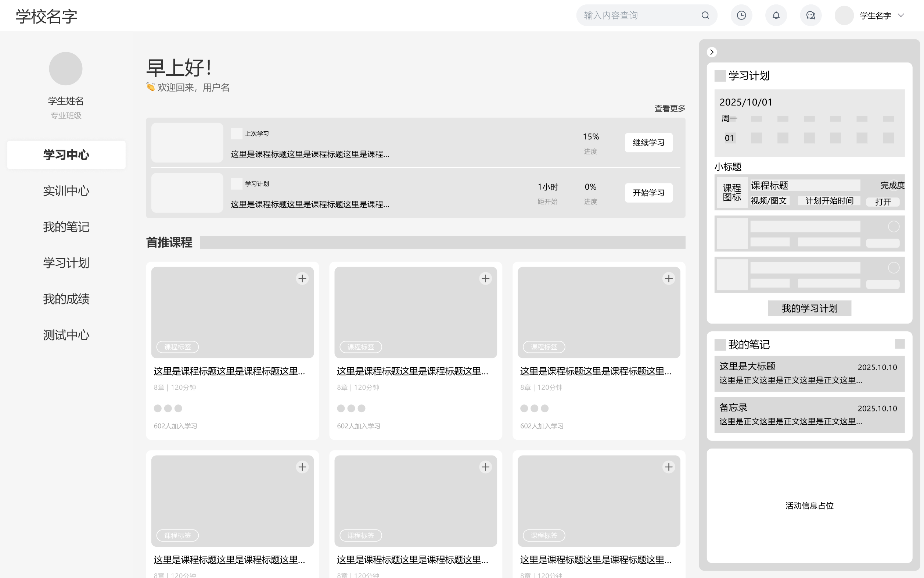Click plus icon on second bottom-row course
924x578 pixels.
[485, 467]
